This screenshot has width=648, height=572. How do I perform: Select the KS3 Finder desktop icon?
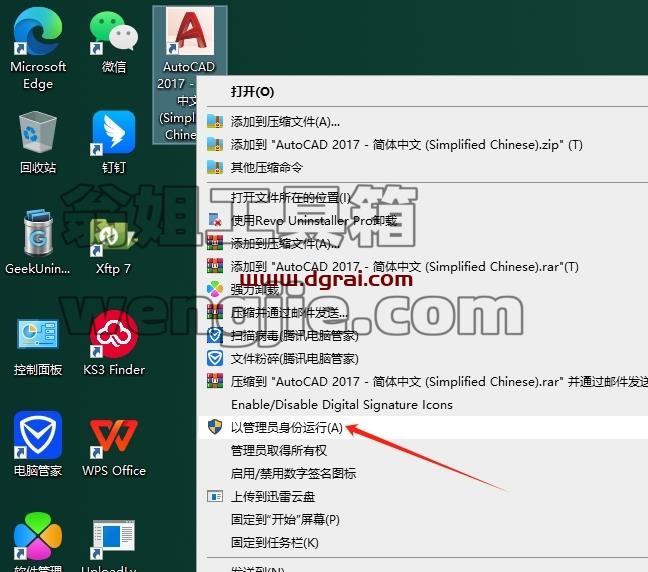(x=114, y=344)
